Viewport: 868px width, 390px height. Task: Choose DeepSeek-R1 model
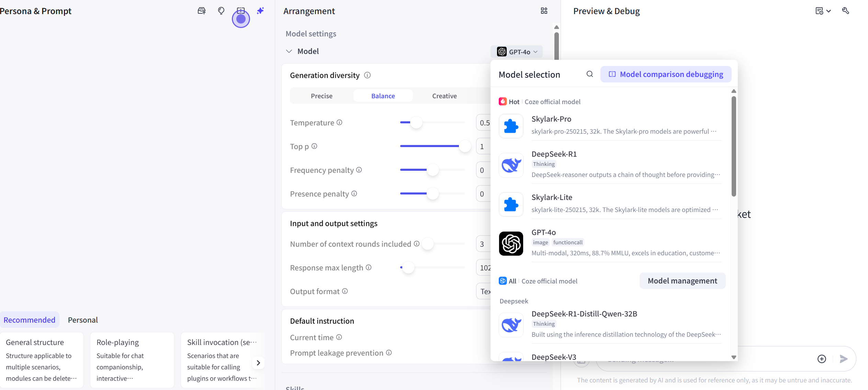pyautogui.click(x=610, y=165)
